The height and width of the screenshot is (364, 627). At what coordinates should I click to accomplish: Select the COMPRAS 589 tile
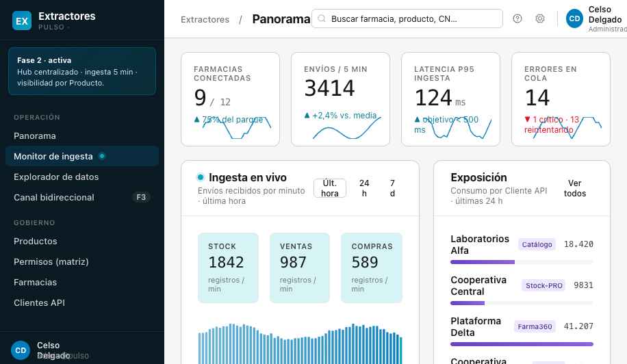[372, 268]
